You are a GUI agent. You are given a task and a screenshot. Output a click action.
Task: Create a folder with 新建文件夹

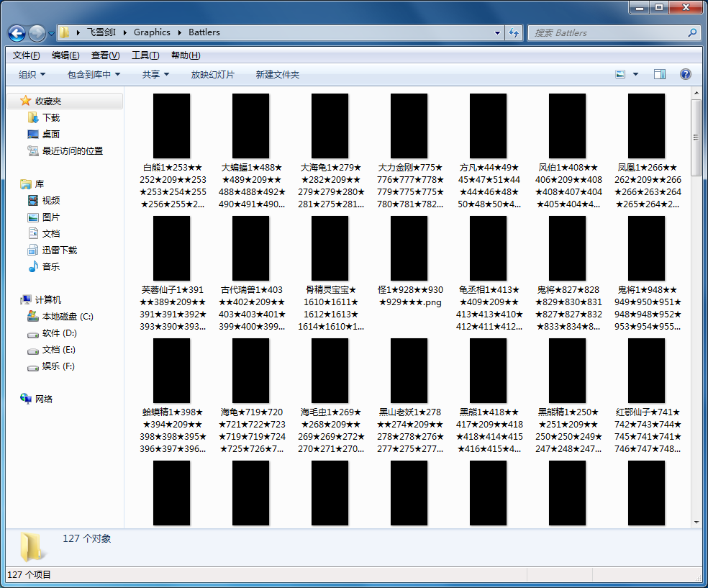pos(277,75)
